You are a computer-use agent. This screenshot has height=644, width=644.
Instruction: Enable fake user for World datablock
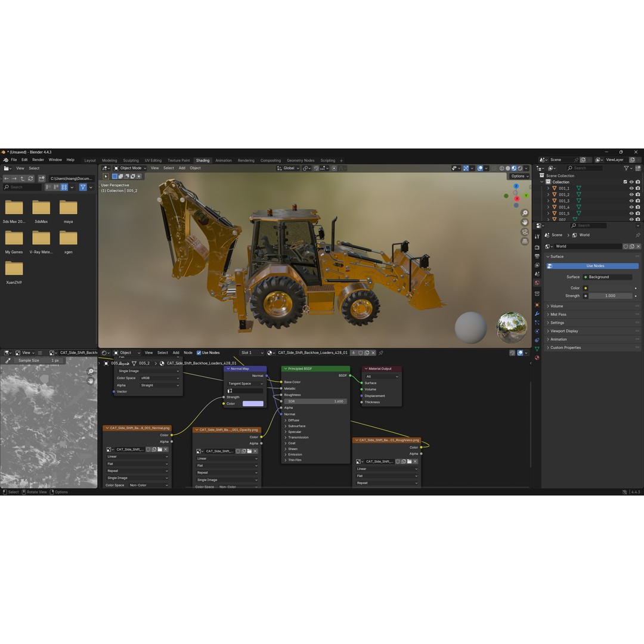[x=626, y=246]
